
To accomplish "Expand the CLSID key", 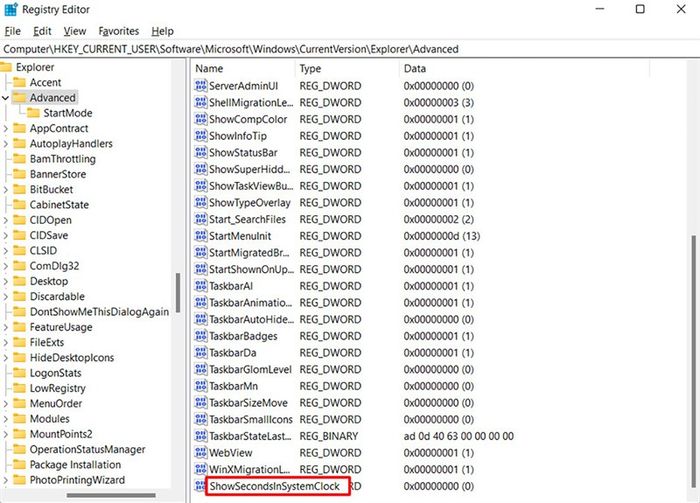I will (5, 251).
